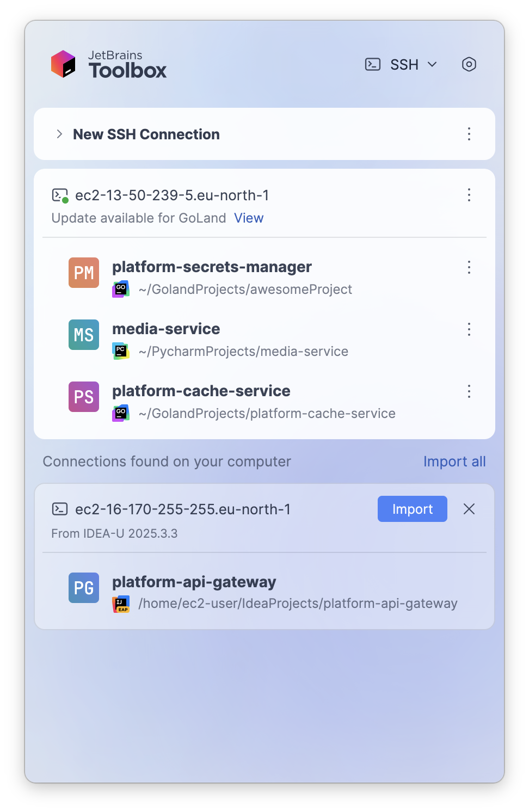Screen dimensions: 529x812
Task: Open options menu for platform-cache-service
Action: pyautogui.click(x=469, y=391)
